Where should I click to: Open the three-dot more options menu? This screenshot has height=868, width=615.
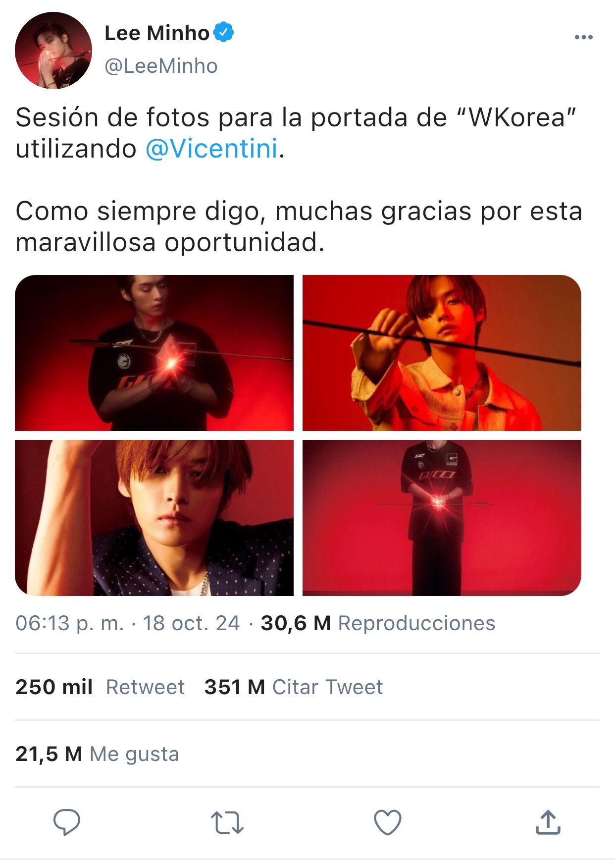pyautogui.click(x=583, y=38)
